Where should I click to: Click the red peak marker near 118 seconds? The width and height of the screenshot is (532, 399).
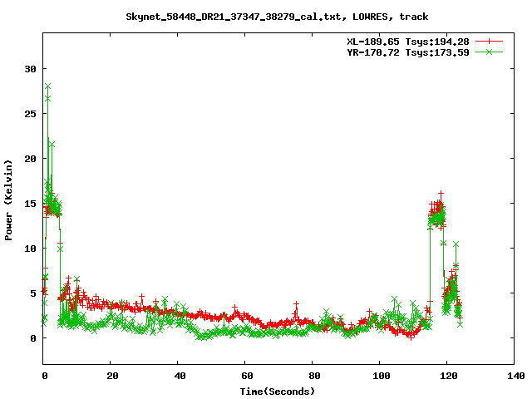(441, 194)
